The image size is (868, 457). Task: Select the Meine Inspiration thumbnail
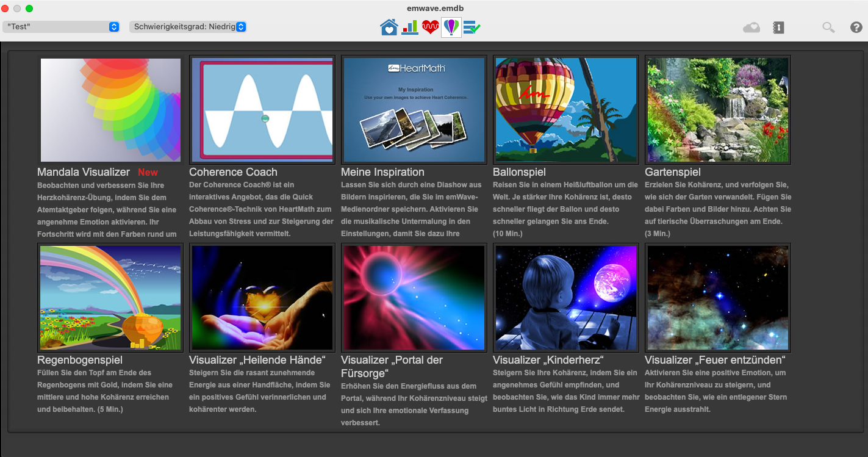click(x=414, y=110)
